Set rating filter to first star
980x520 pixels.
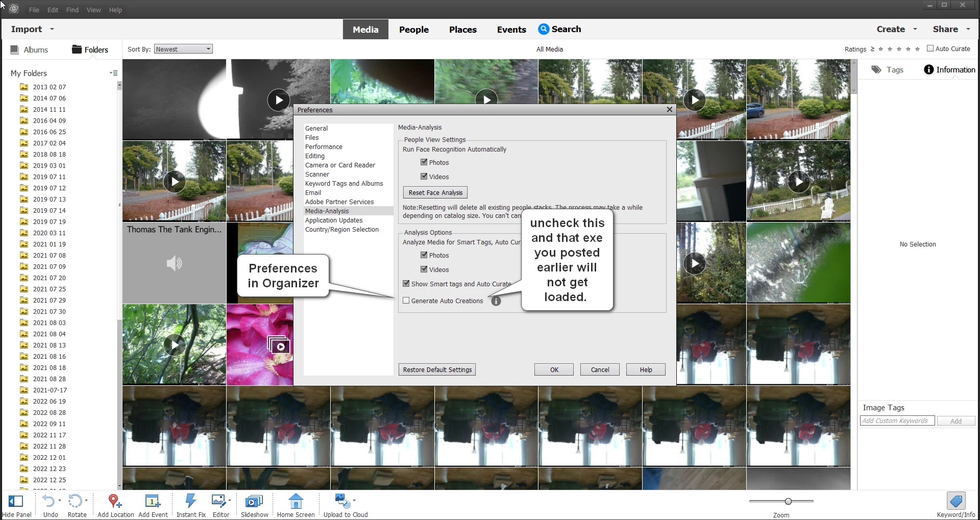(880, 49)
